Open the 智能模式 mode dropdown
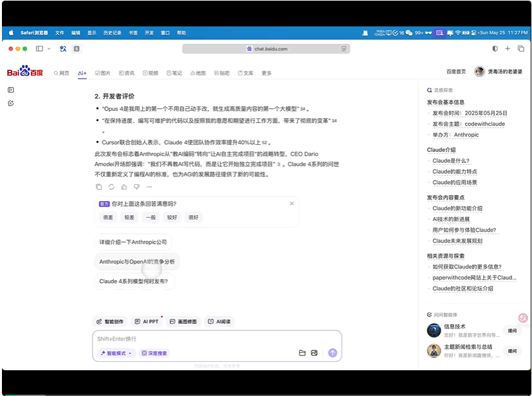The width and height of the screenshot is (532, 396). pos(116,354)
